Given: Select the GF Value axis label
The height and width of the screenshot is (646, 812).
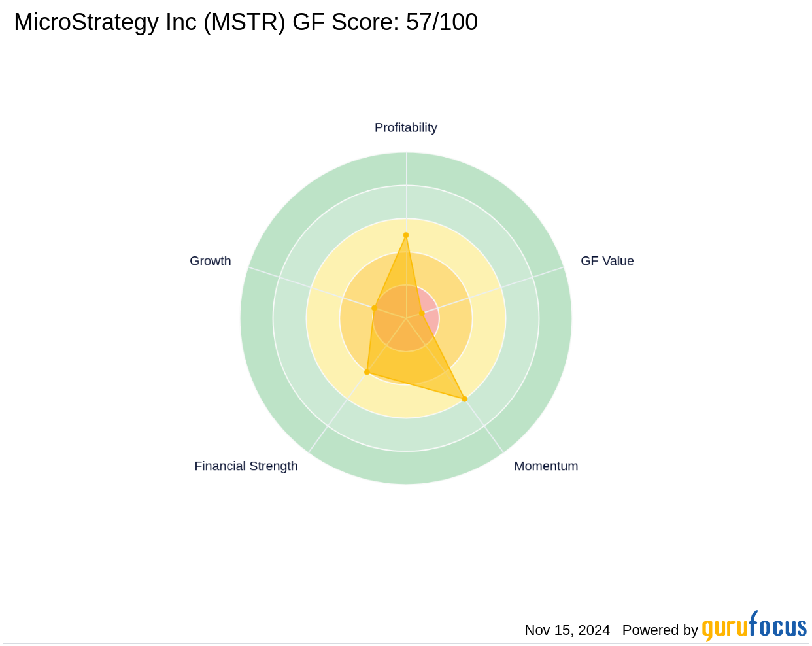Looking at the screenshot, I should click(607, 261).
